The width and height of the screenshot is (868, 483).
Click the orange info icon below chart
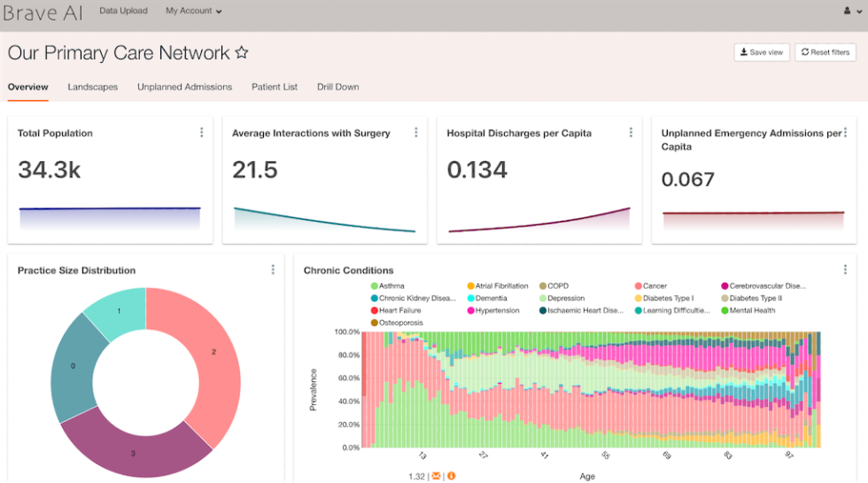tap(450, 477)
